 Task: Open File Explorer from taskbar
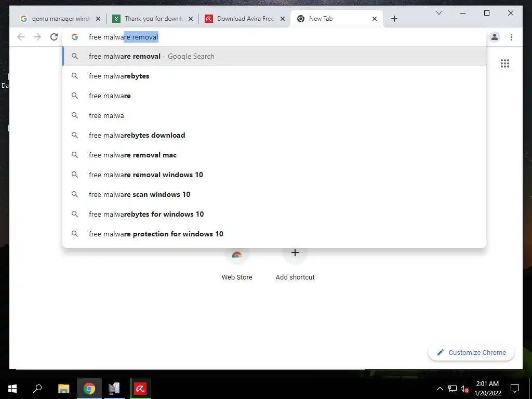(63, 389)
